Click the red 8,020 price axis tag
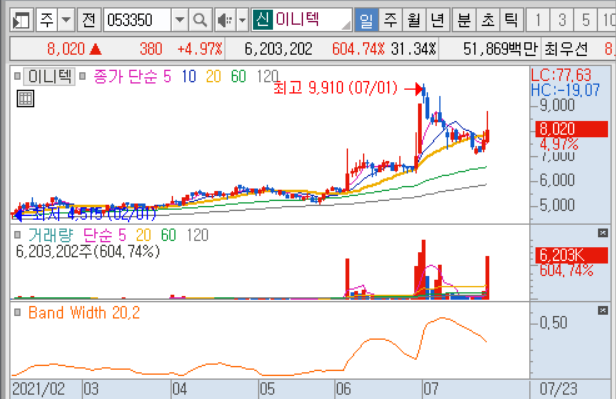The width and height of the screenshot is (616, 399). click(572, 129)
